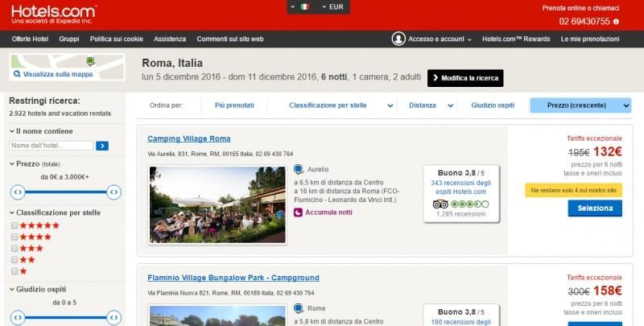Go to Le mie prenotazioni
This screenshot has width=644, height=326.
(589, 39)
